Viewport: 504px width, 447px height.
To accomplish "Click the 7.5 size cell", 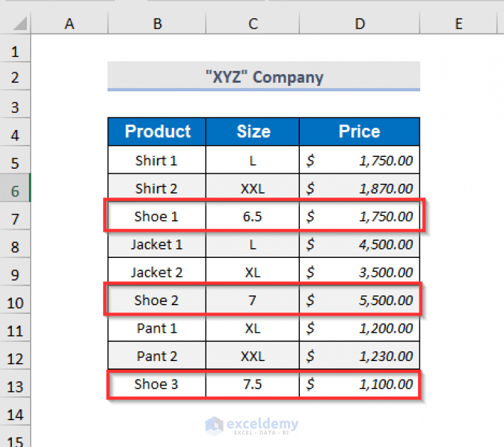I will click(x=253, y=383).
